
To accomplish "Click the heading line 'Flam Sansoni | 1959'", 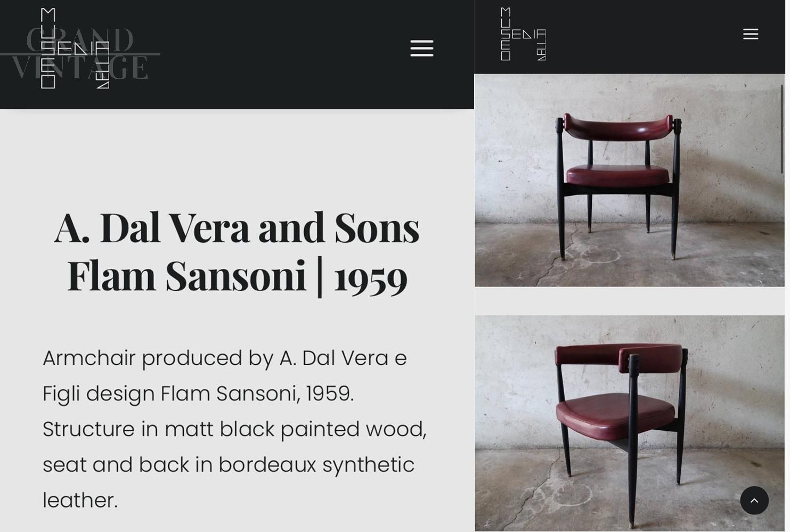I will (237, 276).
